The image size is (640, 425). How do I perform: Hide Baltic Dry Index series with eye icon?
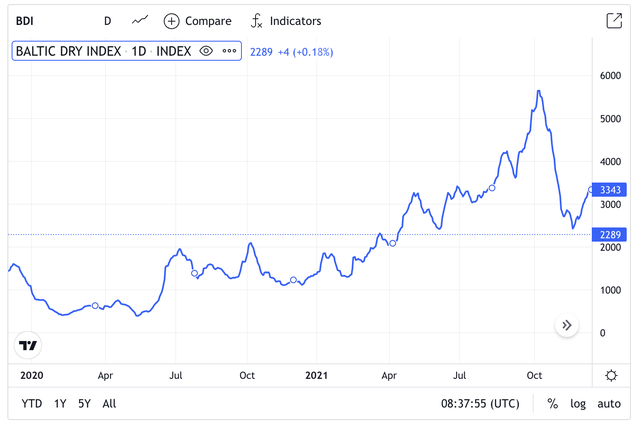[206, 51]
